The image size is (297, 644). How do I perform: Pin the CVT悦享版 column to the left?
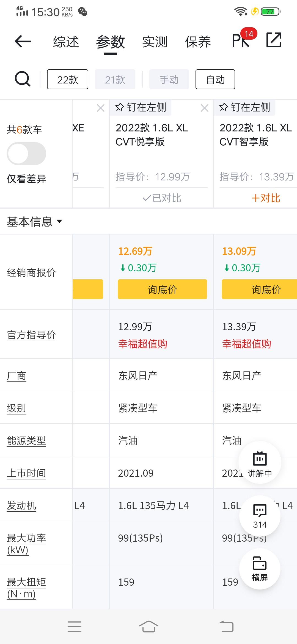pos(141,107)
